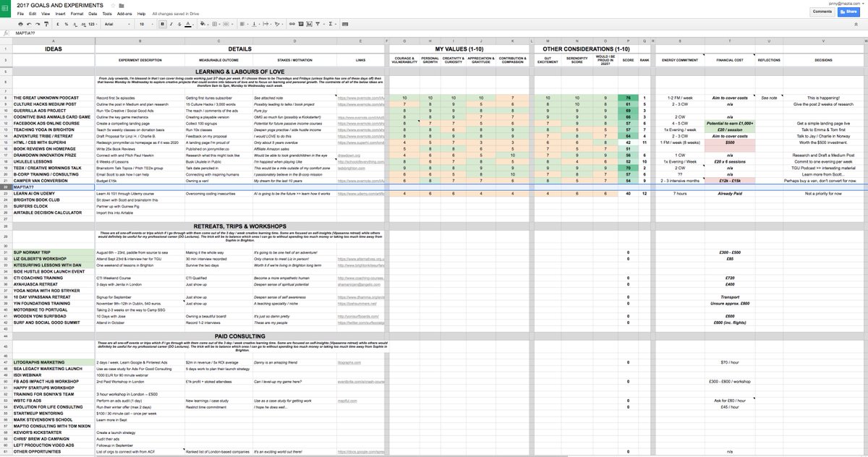Viewport: 868px width, 457px height.
Task: Open the 123 number format dropdown
Action: (x=93, y=24)
